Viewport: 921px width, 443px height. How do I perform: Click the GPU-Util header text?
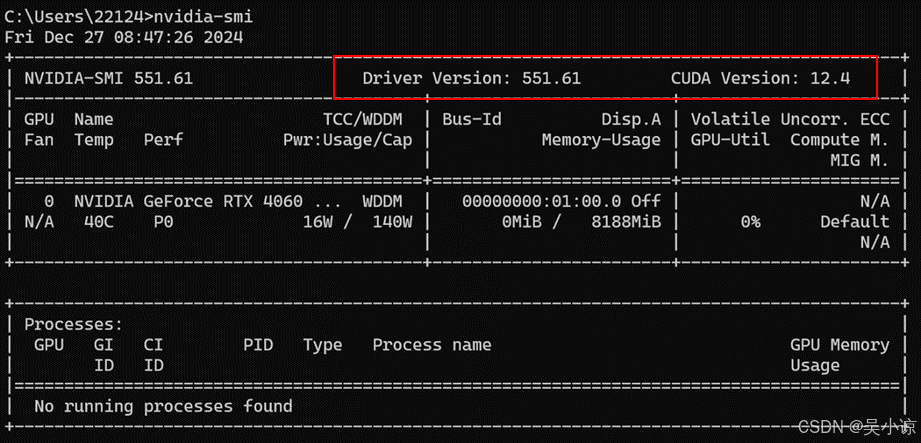(730, 140)
